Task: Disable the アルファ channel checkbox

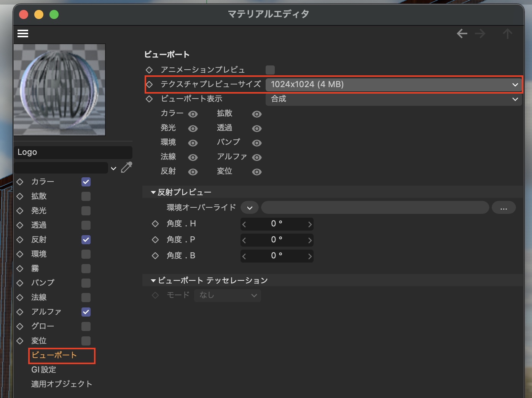Action: point(86,312)
